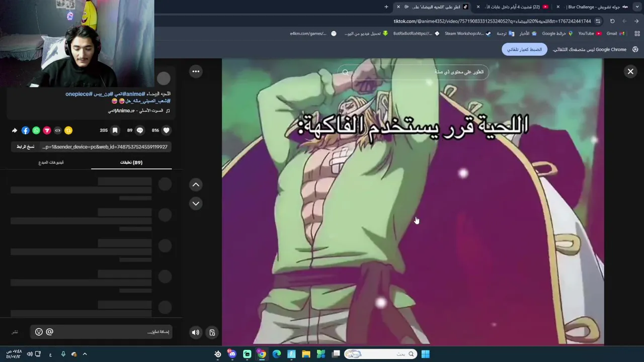Mute the video volume speaker icon
The width and height of the screenshot is (644, 362).
pyautogui.click(x=196, y=332)
